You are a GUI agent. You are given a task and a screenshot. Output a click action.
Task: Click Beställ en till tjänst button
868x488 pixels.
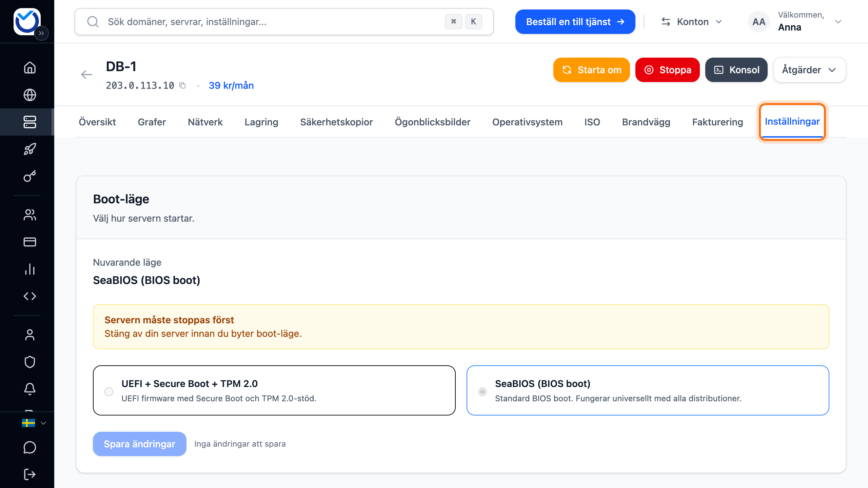pyautogui.click(x=575, y=22)
